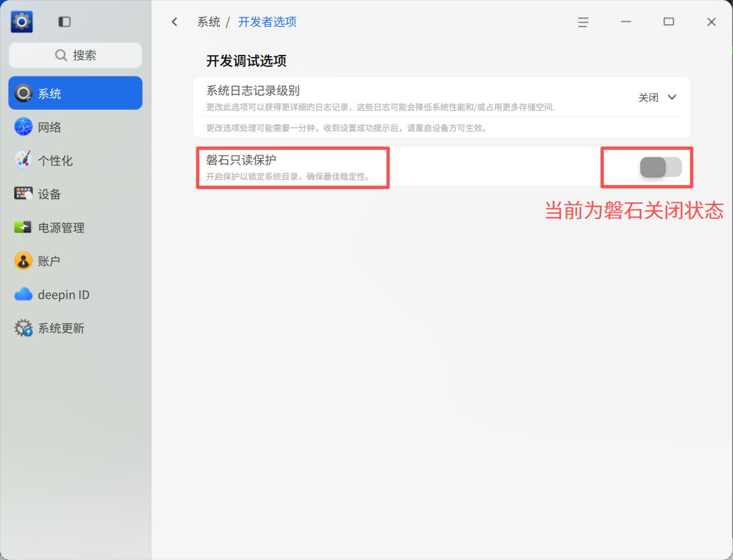Screen dimensions: 733x560
Task: Click the description 更改此选项可以获得更详细的日志记录
Action: [x=277, y=107]
